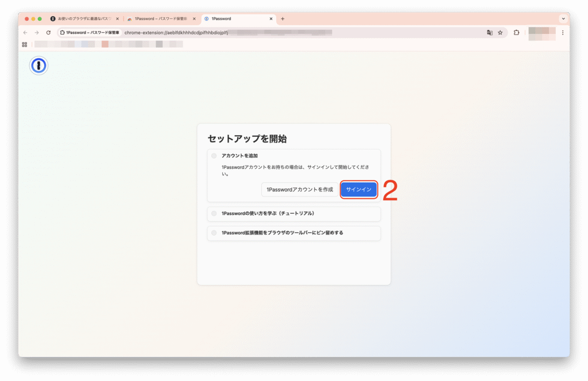The image size is (588, 381).
Task: Select the チュートリアル step circle
Action: [x=214, y=214]
